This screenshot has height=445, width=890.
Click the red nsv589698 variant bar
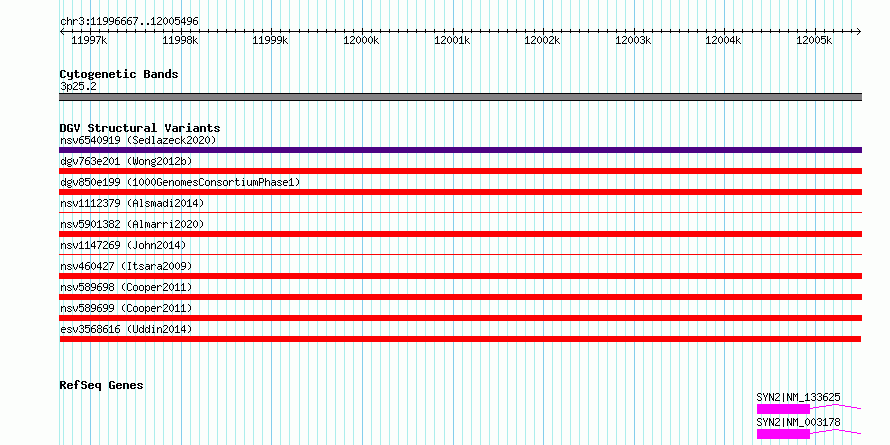point(460,297)
